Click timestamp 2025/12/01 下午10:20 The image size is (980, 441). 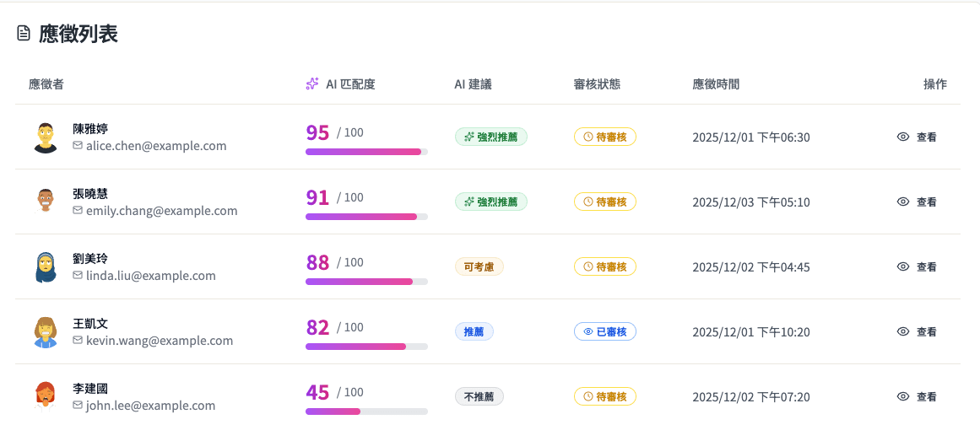click(751, 332)
